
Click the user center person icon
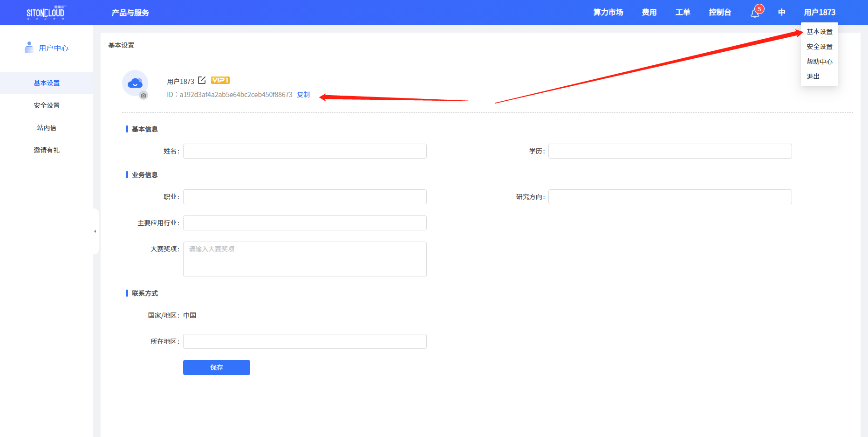coord(28,47)
